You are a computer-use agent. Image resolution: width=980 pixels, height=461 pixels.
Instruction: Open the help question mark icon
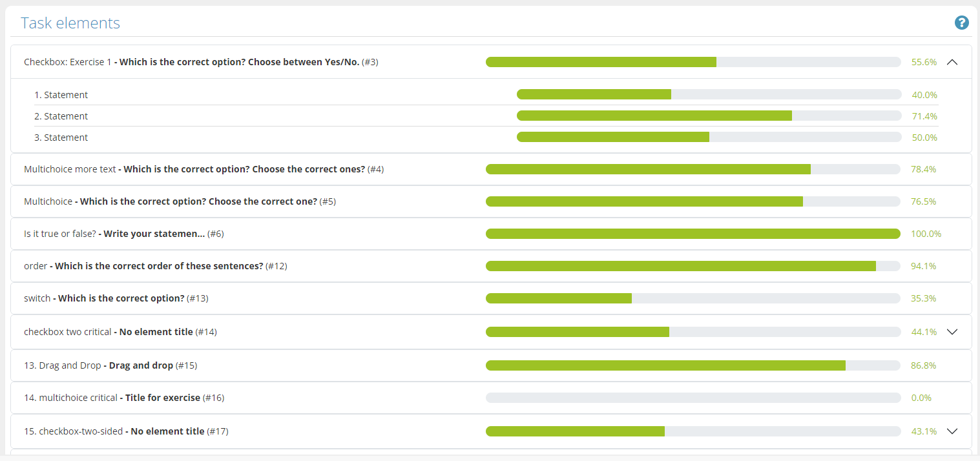[x=962, y=23]
